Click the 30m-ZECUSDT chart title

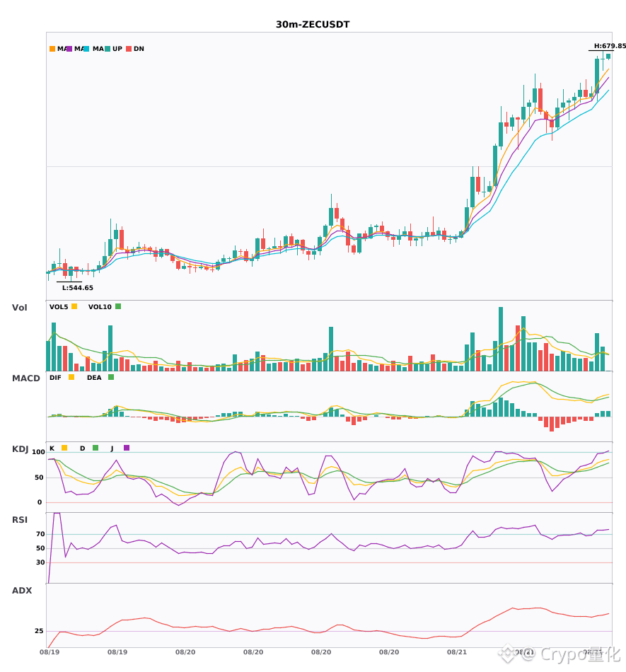[x=313, y=25]
